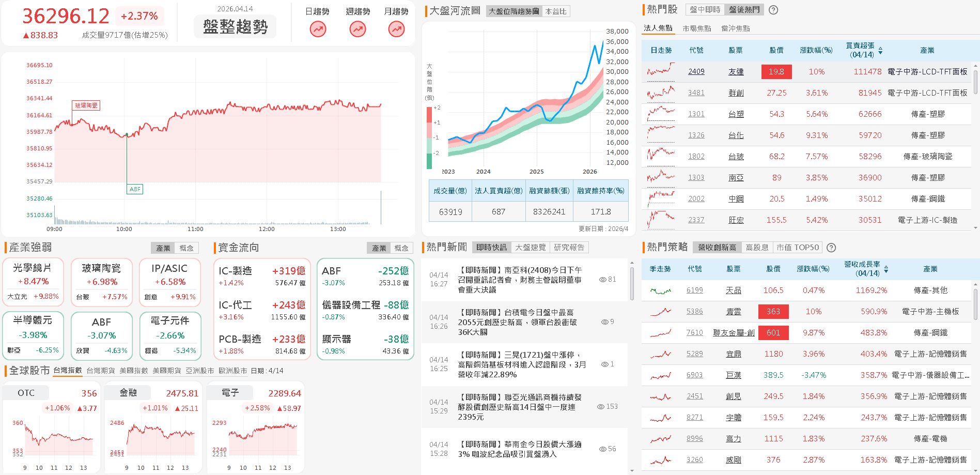Viewport: 980px width, 475px height.
Task: Click the ABF marker on the intraday chart
Action: coord(135,189)
